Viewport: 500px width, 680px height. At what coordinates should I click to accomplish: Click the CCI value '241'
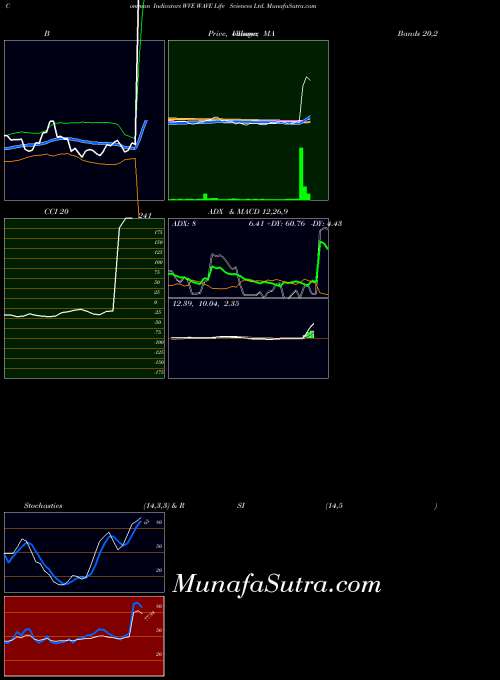145,215
